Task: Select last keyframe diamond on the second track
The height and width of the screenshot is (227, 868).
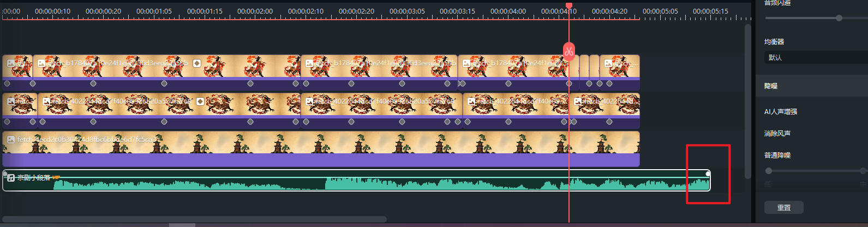Action: [609, 122]
